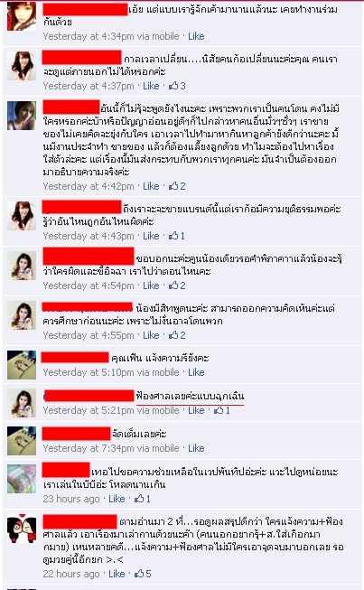Click thumbs-up icon with 1 like at 4:43pm
This screenshot has height=590, width=364.
tap(173, 236)
